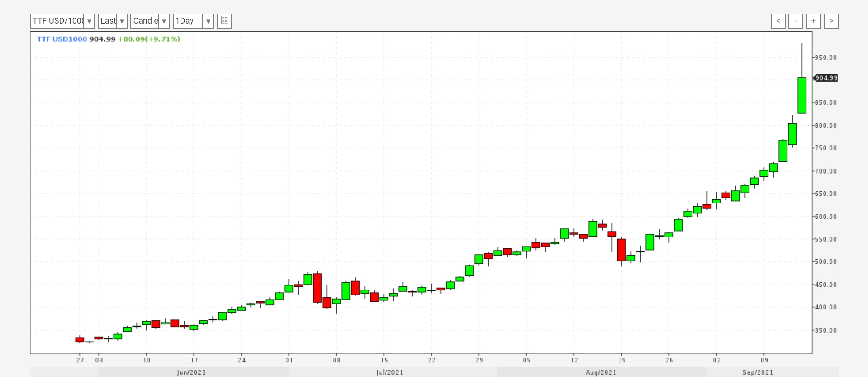Click the 700.00 price axis label
This screenshot has height=377, width=868.
coord(826,171)
